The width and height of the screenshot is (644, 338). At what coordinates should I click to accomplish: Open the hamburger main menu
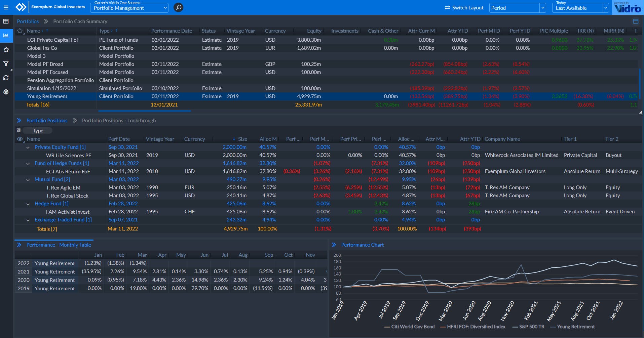click(x=6, y=7)
